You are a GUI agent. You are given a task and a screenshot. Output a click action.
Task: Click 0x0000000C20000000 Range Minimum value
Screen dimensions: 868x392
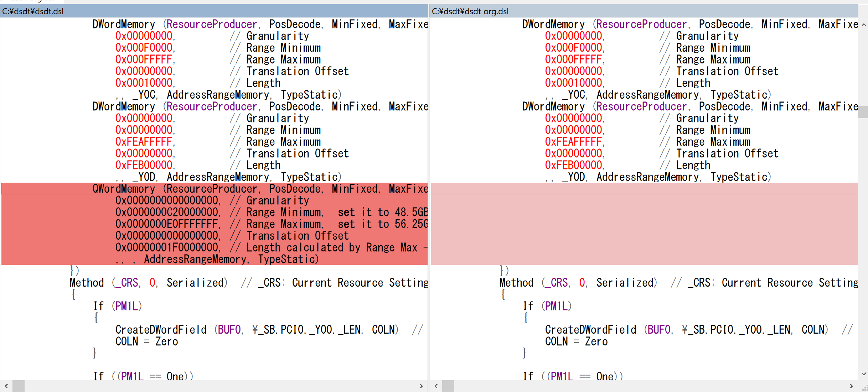pos(167,212)
